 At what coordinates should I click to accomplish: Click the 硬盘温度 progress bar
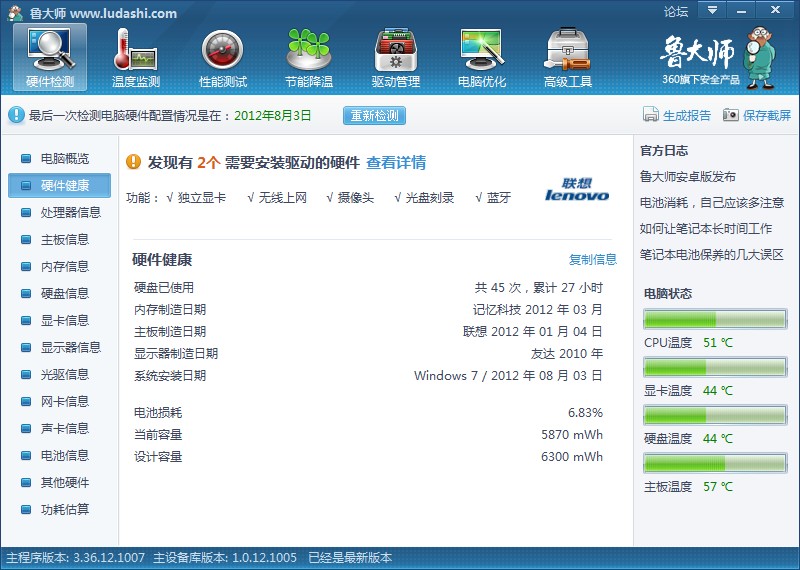(715, 415)
